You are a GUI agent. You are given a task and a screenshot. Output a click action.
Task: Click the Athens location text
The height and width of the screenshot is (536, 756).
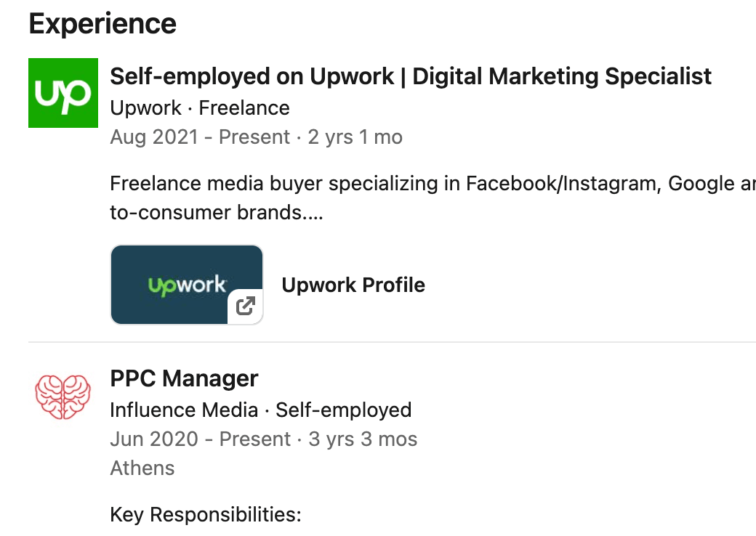click(142, 468)
